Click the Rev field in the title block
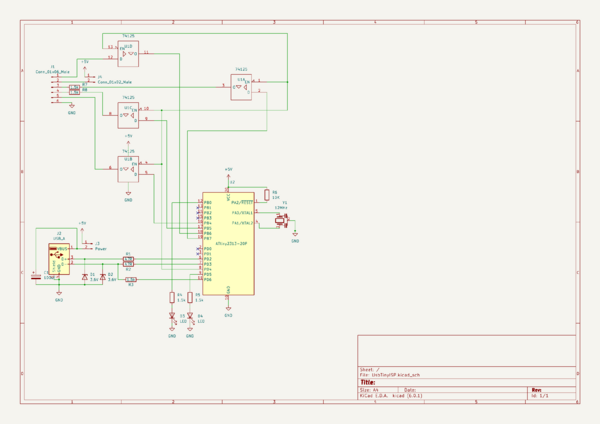 pos(536,390)
